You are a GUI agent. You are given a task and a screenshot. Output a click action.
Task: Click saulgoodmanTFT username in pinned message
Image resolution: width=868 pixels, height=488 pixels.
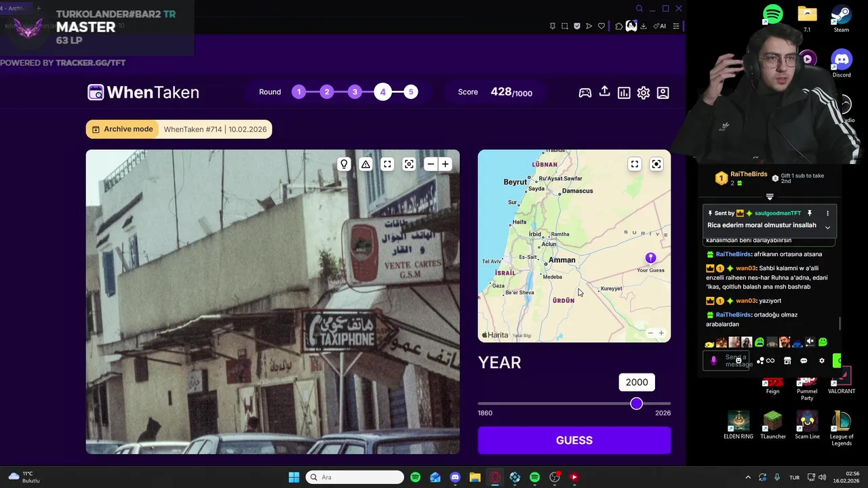tap(778, 213)
